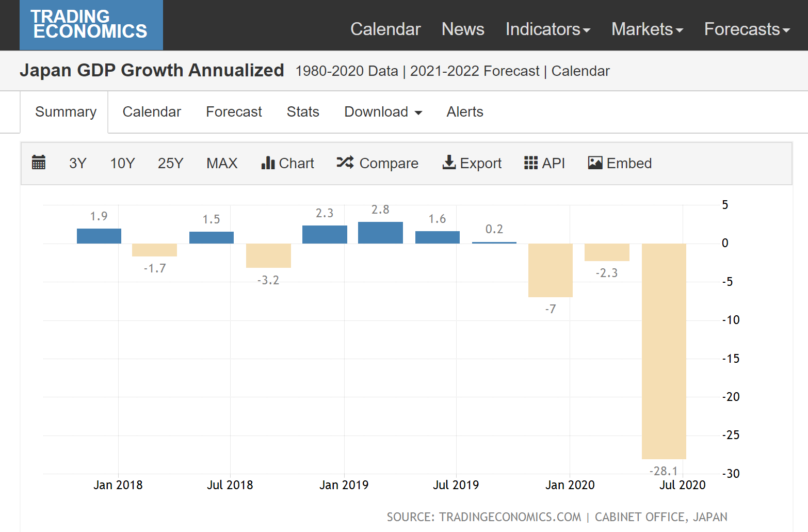Screen dimensions: 808x532
Task: Click the bar Chart type icon
Action: click(268, 163)
